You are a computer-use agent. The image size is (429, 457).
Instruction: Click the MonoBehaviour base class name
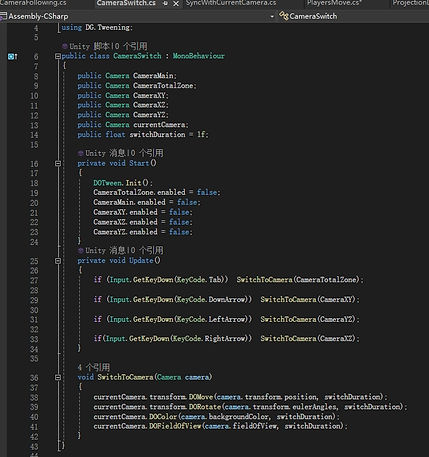198,56
